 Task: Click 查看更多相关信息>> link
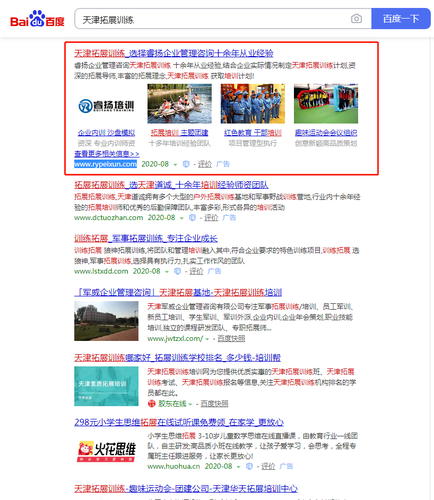[x=107, y=154]
